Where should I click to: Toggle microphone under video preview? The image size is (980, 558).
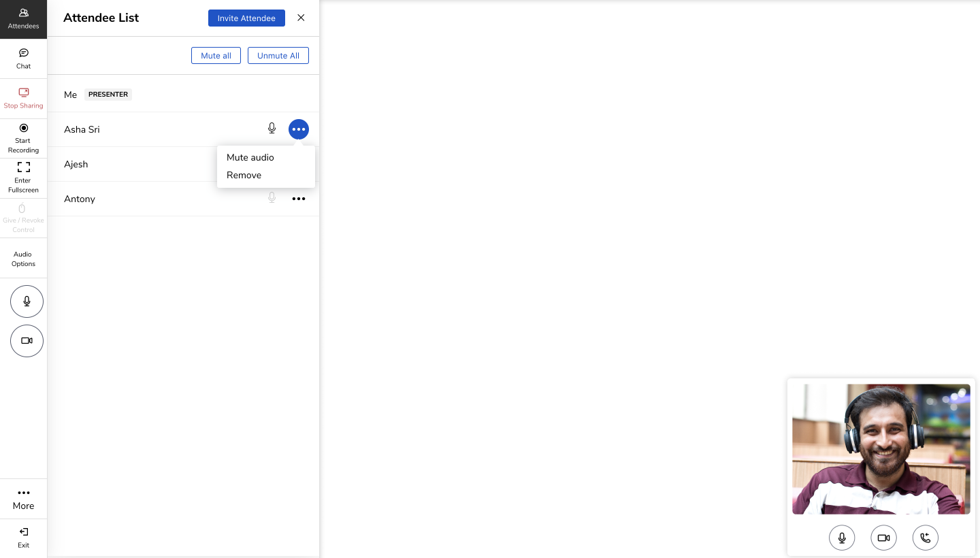tap(842, 538)
